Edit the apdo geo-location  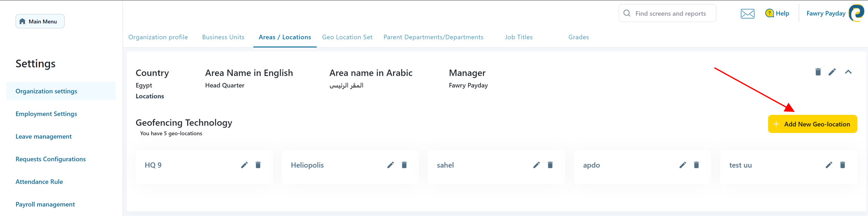(682, 165)
